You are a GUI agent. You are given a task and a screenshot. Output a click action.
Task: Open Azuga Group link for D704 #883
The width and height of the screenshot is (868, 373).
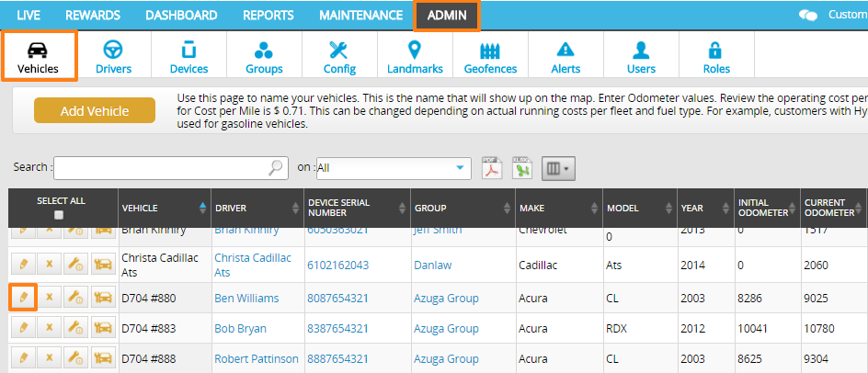[446, 329]
